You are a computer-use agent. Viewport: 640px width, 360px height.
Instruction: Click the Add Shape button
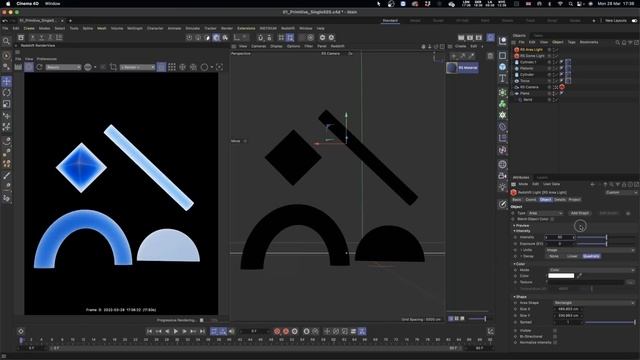tap(580, 213)
